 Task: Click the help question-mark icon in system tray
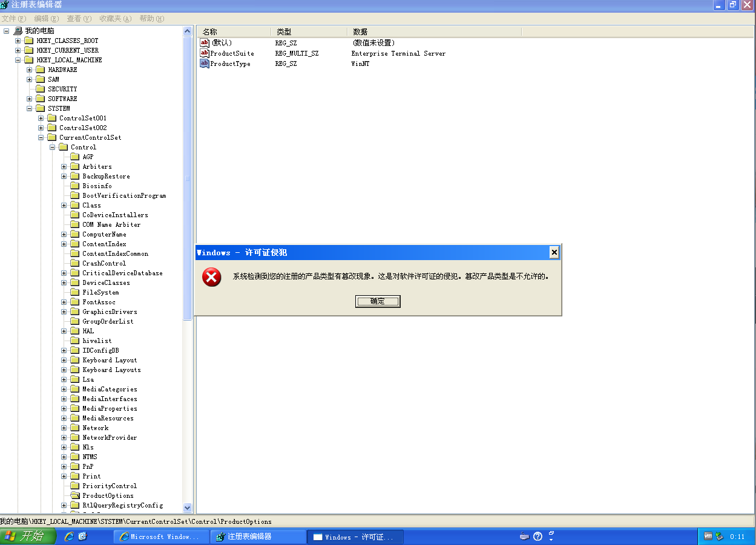[537, 536]
